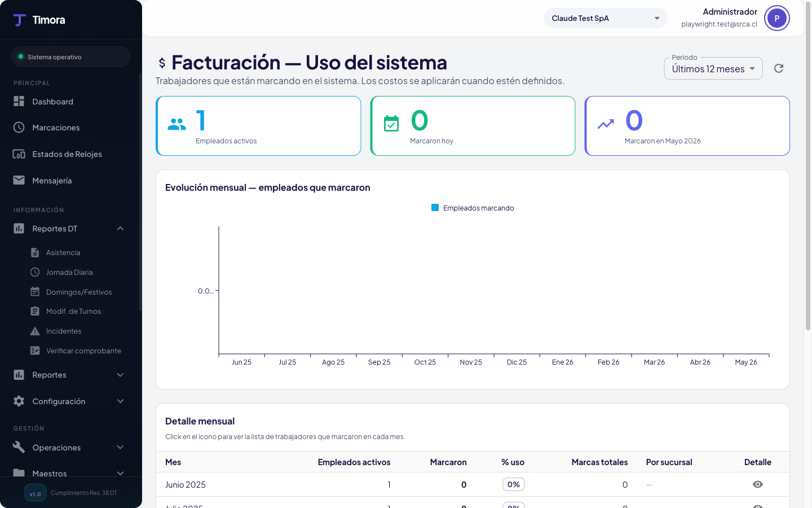Collapse the Reportes DT section chevron
The image size is (812, 508).
point(120,229)
